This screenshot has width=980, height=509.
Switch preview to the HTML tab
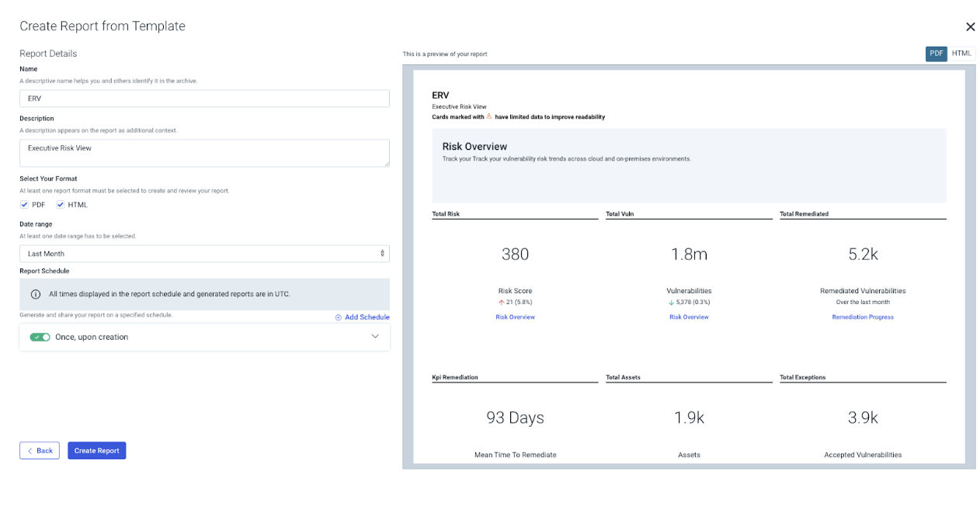(961, 54)
